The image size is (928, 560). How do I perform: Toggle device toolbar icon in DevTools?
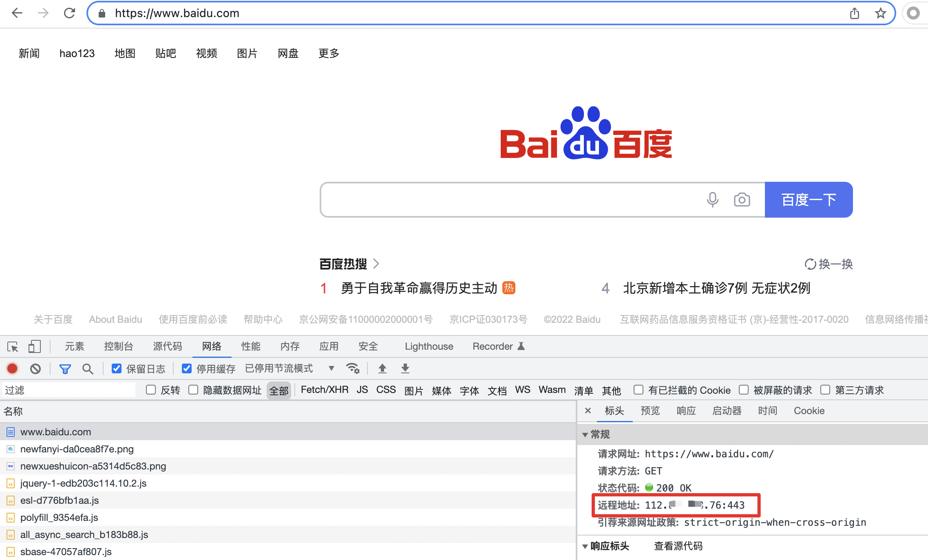[x=35, y=346]
